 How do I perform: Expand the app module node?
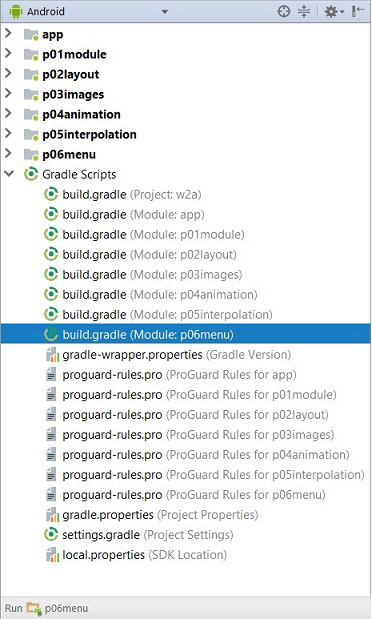(8, 34)
